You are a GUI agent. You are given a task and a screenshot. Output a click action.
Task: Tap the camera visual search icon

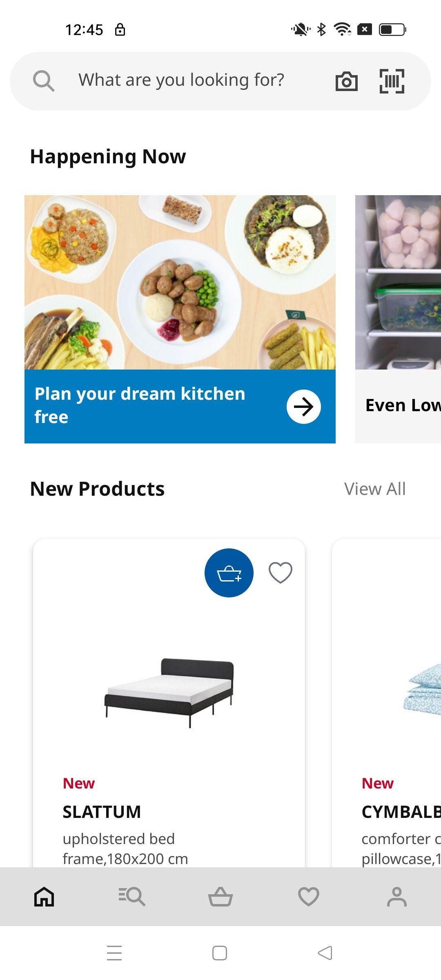click(x=346, y=81)
